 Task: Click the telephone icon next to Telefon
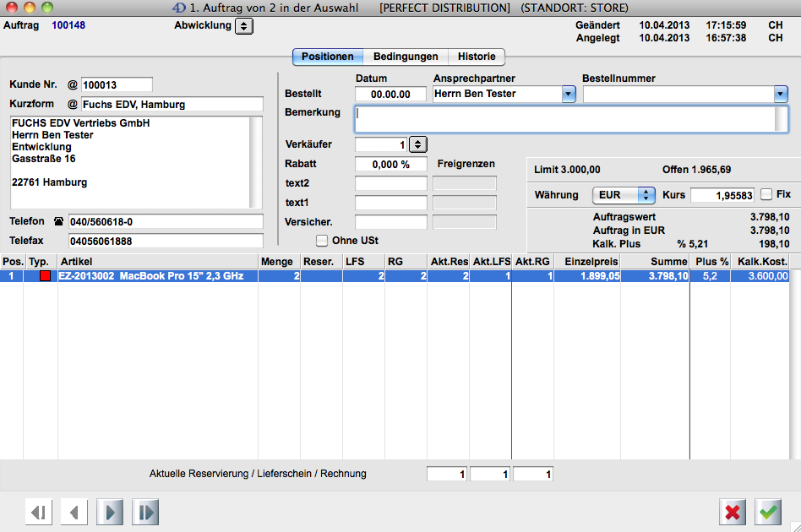(x=58, y=221)
